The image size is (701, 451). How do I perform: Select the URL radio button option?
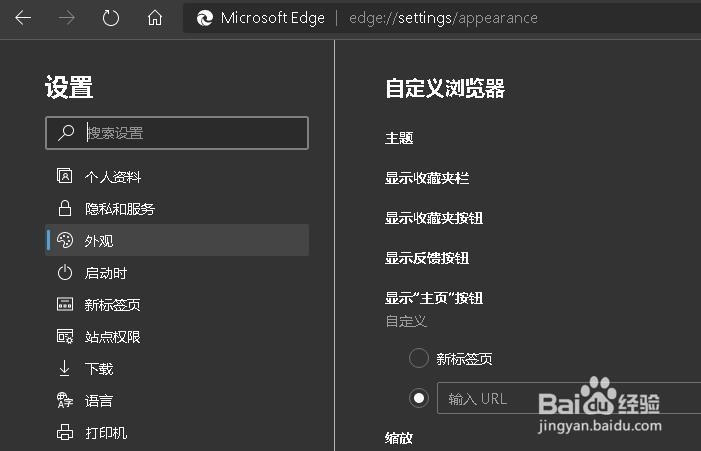click(418, 398)
